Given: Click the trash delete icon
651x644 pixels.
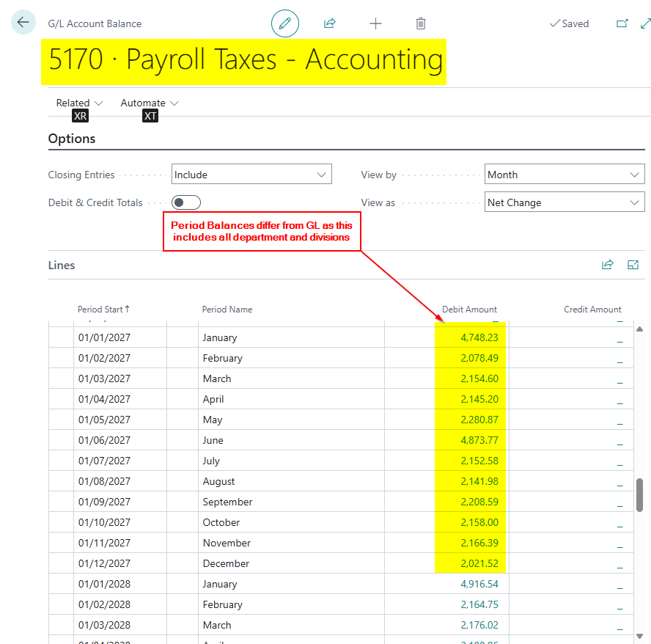Looking at the screenshot, I should (421, 23).
